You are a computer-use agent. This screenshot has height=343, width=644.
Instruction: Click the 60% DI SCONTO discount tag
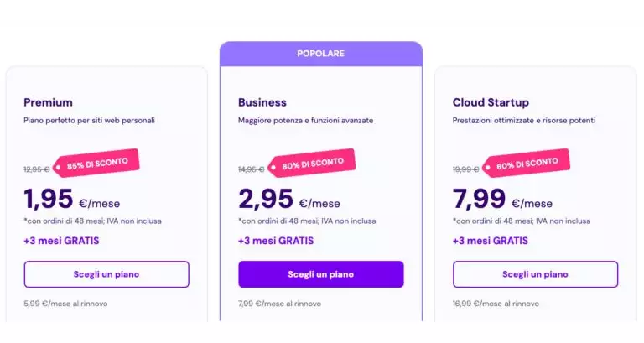[526, 163]
